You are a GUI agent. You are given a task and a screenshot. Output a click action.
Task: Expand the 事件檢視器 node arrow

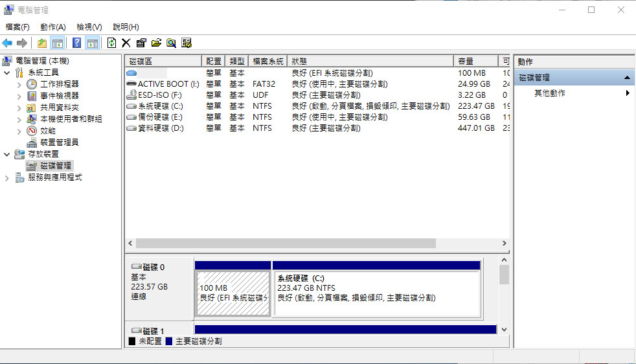(x=19, y=96)
